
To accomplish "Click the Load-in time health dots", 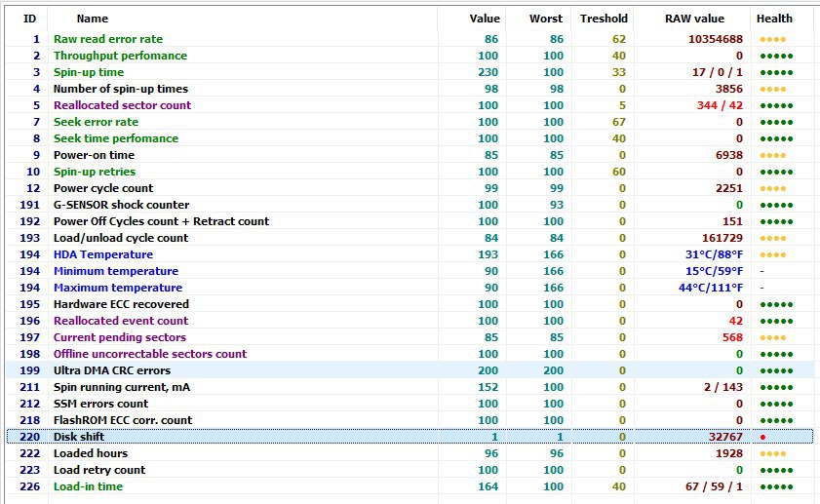I will click(x=776, y=486).
